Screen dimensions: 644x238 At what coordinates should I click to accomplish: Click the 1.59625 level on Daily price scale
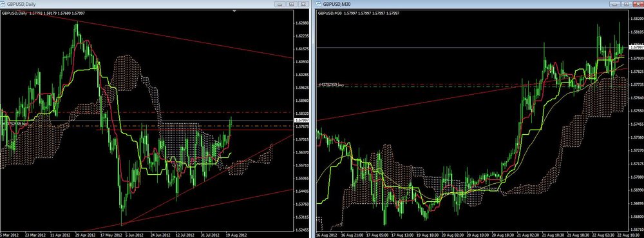(x=302, y=88)
